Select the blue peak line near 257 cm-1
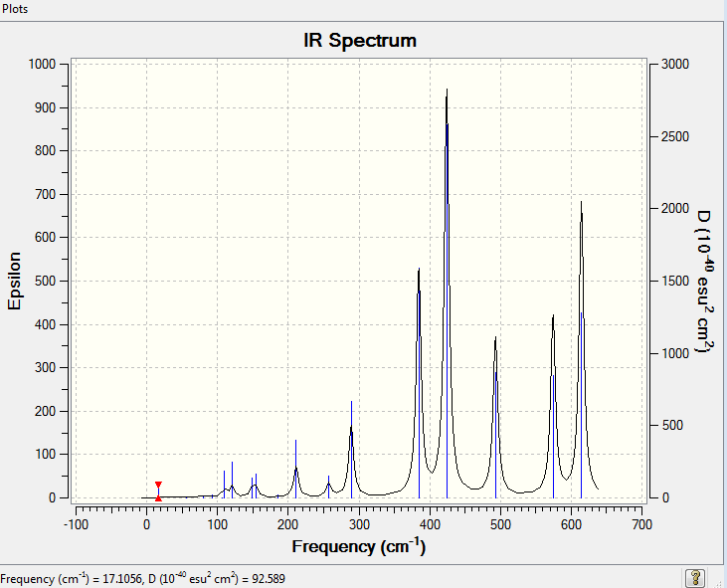The image size is (727, 588). tap(329, 487)
